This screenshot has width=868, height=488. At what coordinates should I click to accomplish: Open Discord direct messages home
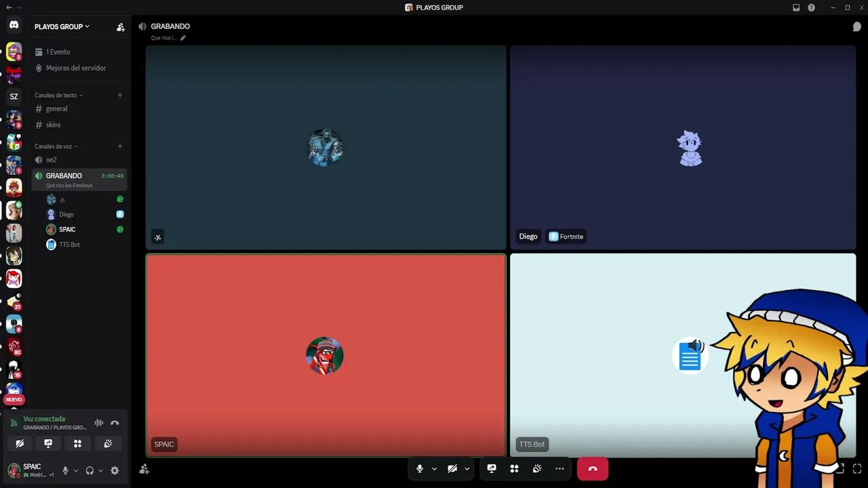click(14, 26)
